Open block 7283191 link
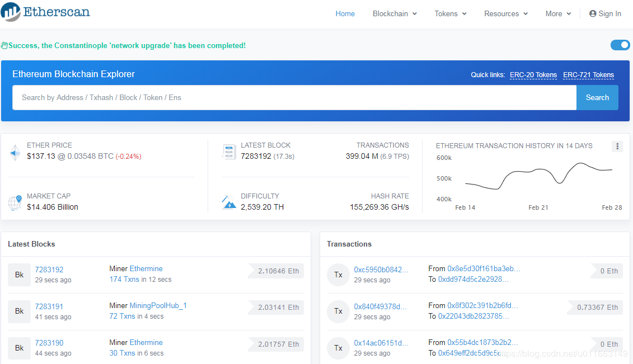This screenshot has width=633, height=364. point(49,306)
